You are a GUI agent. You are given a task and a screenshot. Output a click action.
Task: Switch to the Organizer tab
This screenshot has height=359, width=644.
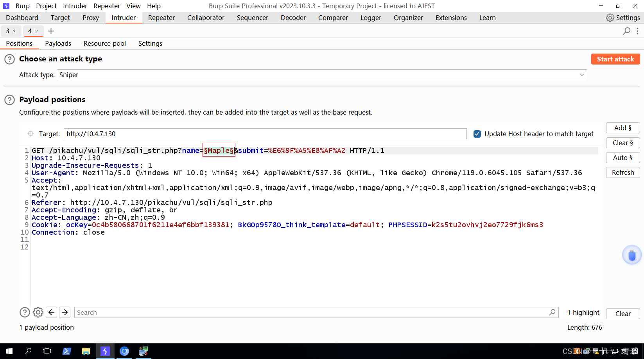[x=408, y=18]
